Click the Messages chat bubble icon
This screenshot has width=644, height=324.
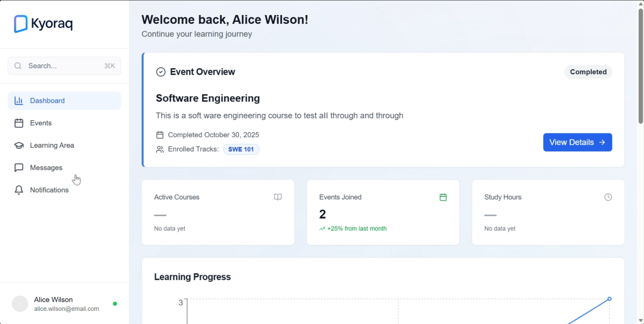[x=19, y=168]
